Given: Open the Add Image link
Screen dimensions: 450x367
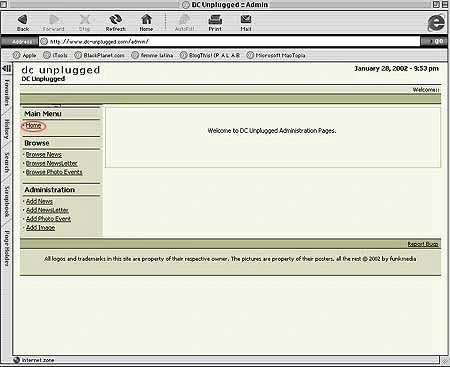Looking at the screenshot, I should pos(40,228).
